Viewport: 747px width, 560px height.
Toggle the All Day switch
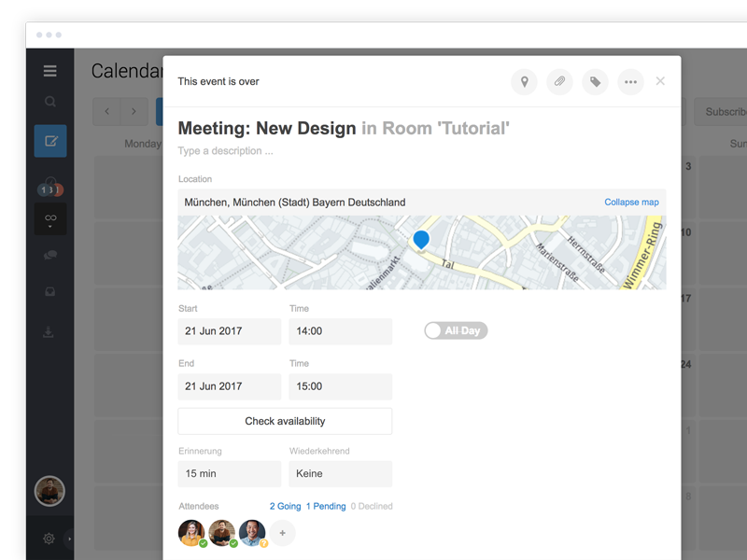[456, 330]
